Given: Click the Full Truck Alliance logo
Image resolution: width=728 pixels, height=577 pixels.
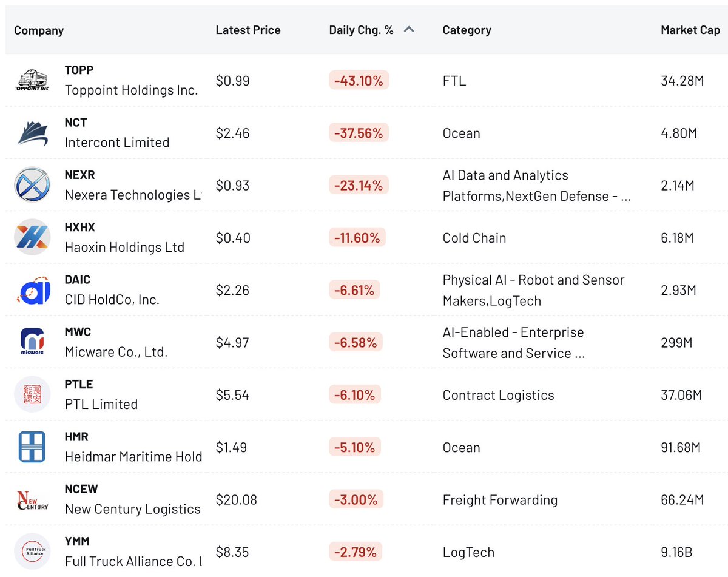Looking at the screenshot, I should [x=32, y=552].
